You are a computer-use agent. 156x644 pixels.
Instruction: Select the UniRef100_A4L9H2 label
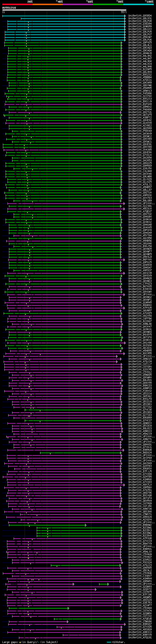(x=140, y=56)
